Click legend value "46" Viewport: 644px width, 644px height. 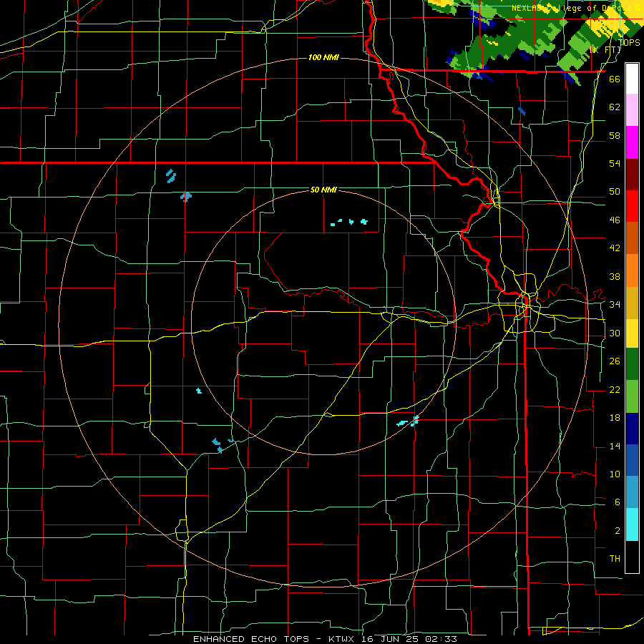tap(615, 220)
